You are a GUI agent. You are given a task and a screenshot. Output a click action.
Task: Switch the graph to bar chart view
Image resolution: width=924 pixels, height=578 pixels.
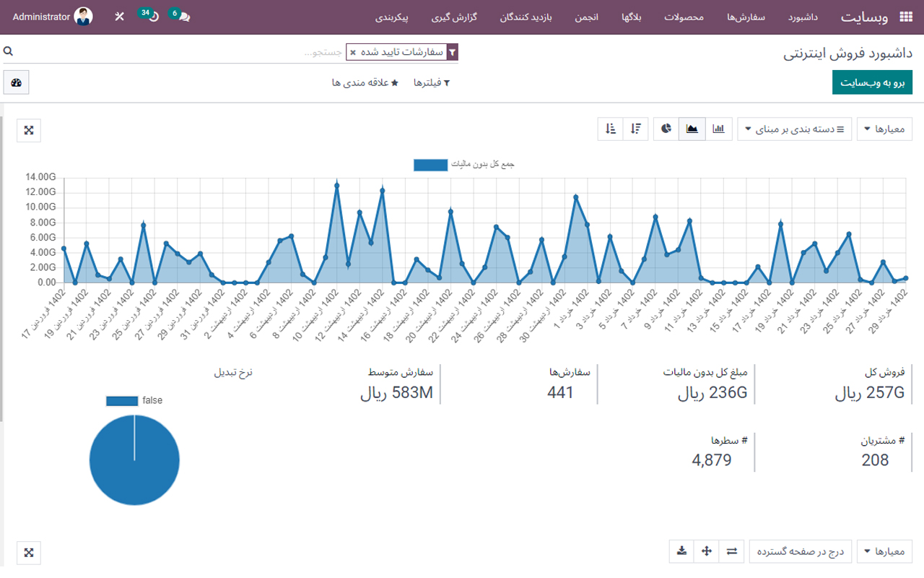tap(718, 129)
